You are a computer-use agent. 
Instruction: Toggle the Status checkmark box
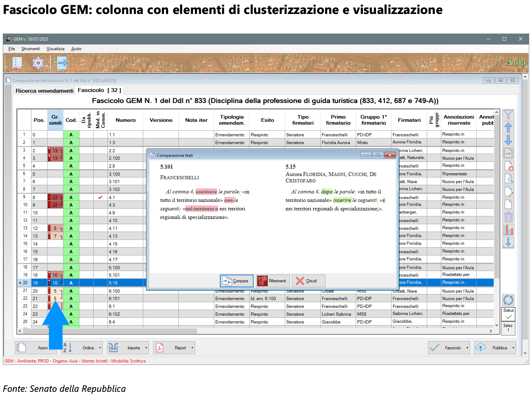point(508,317)
